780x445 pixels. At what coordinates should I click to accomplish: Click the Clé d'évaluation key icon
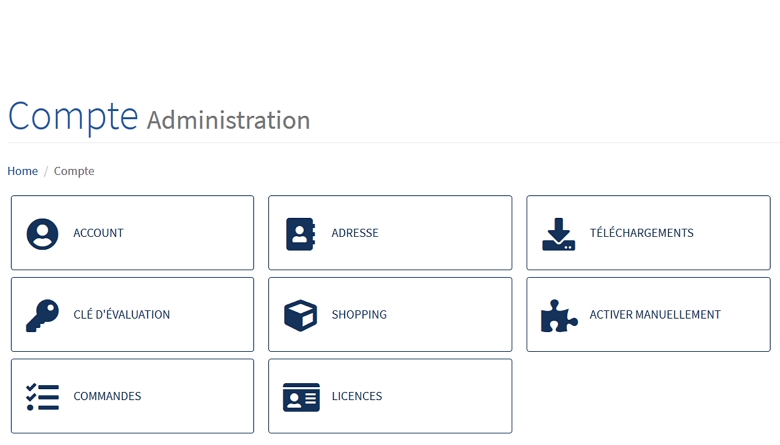pos(42,315)
